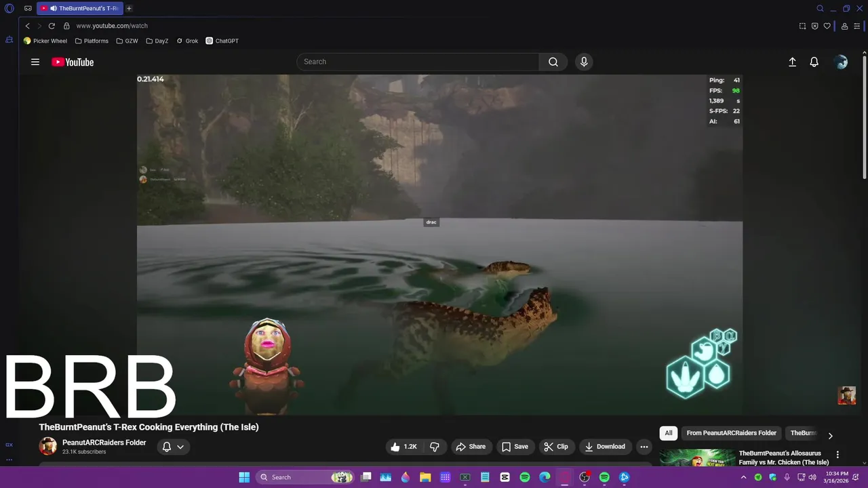Go to YouTube home via the logo
The width and height of the screenshot is (868, 488).
pyautogui.click(x=73, y=62)
